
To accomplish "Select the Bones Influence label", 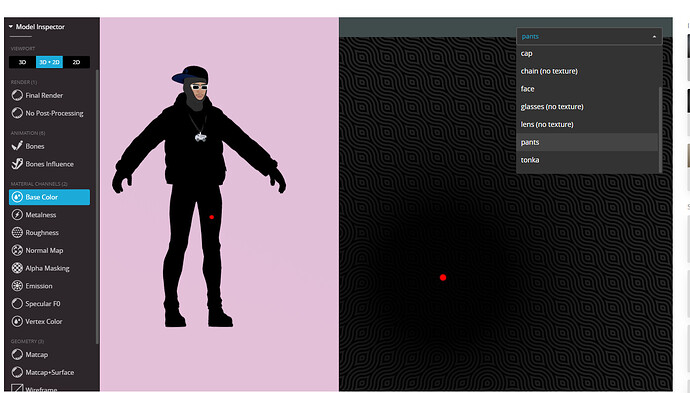I will tap(50, 164).
